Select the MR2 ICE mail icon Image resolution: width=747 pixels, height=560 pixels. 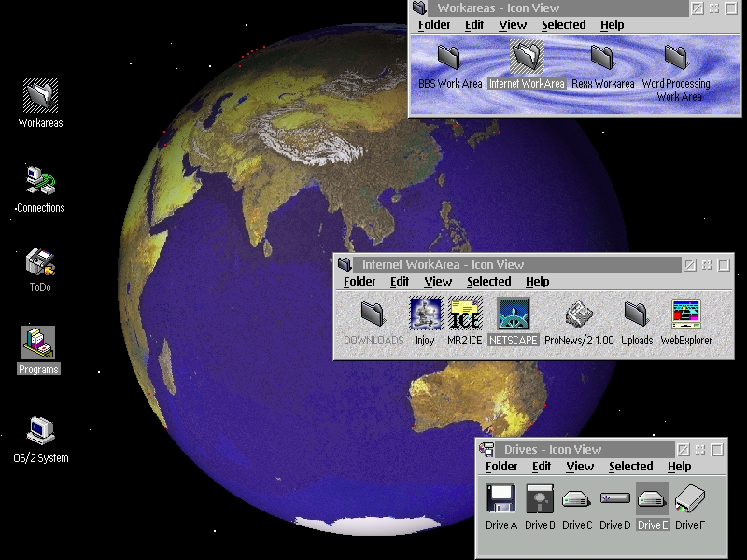pyautogui.click(x=465, y=314)
